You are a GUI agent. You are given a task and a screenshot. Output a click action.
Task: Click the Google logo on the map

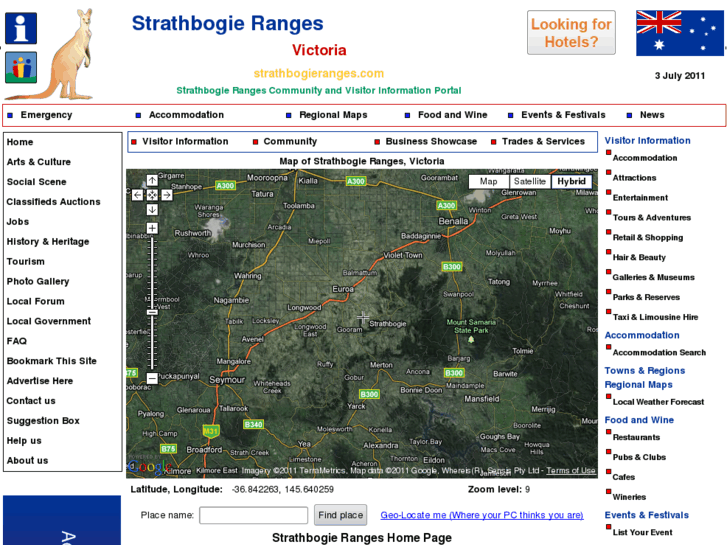[149, 467]
